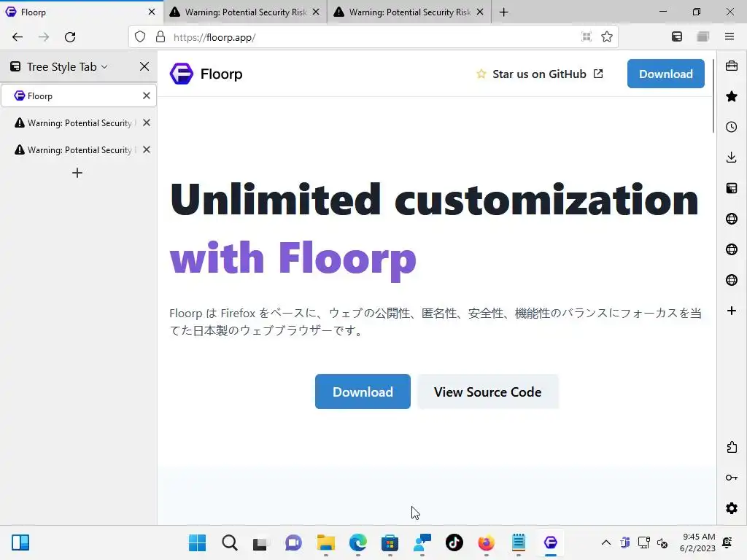Switch to the Floorp tab in top tab bar
Screen dimensions: 747x560
click(82, 12)
